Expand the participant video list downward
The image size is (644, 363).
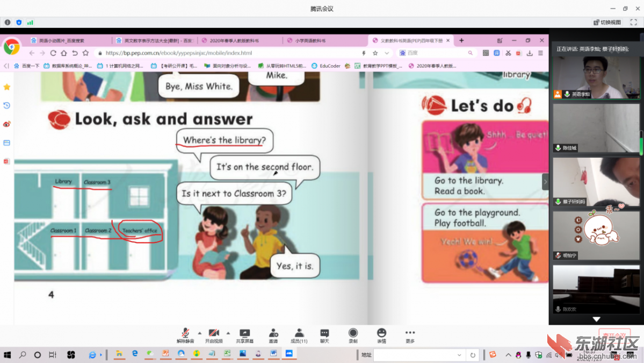pos(596,319)
